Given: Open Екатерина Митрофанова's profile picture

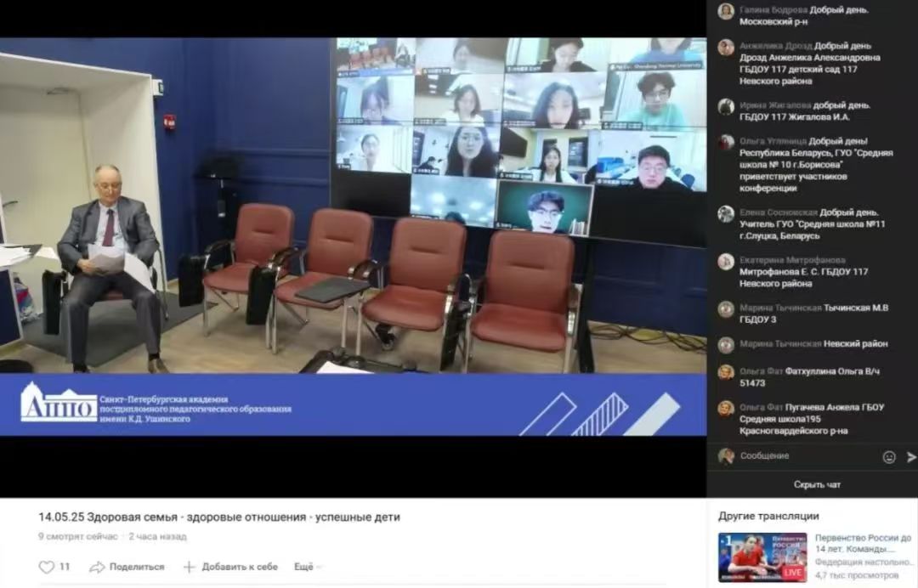Looking at the screenshot, I should 726,262.
